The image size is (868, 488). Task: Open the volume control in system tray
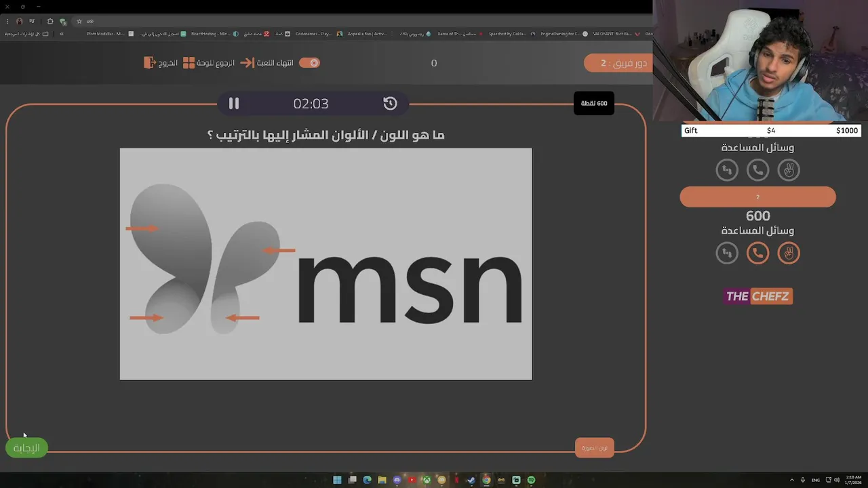(x=836, y=480)
